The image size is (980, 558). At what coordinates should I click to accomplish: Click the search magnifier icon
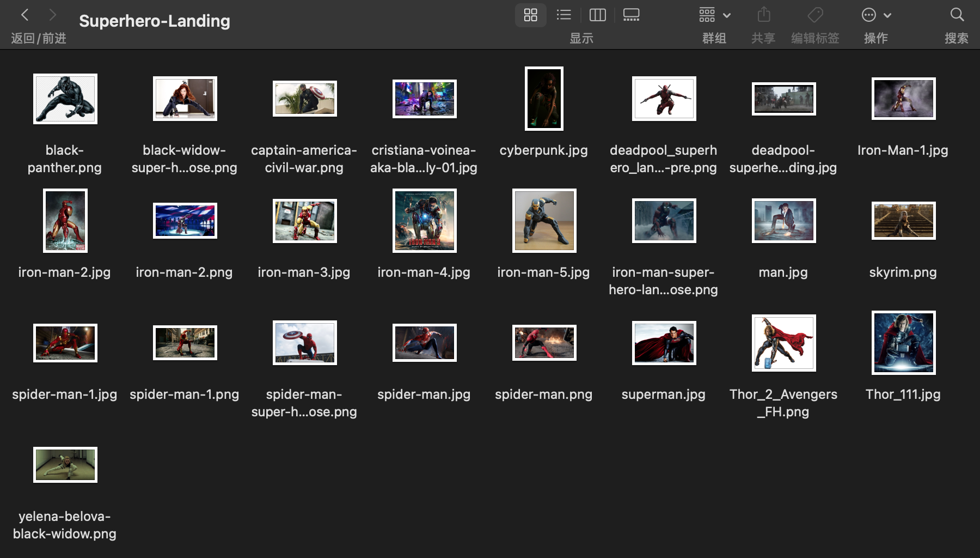pos(957,15)
